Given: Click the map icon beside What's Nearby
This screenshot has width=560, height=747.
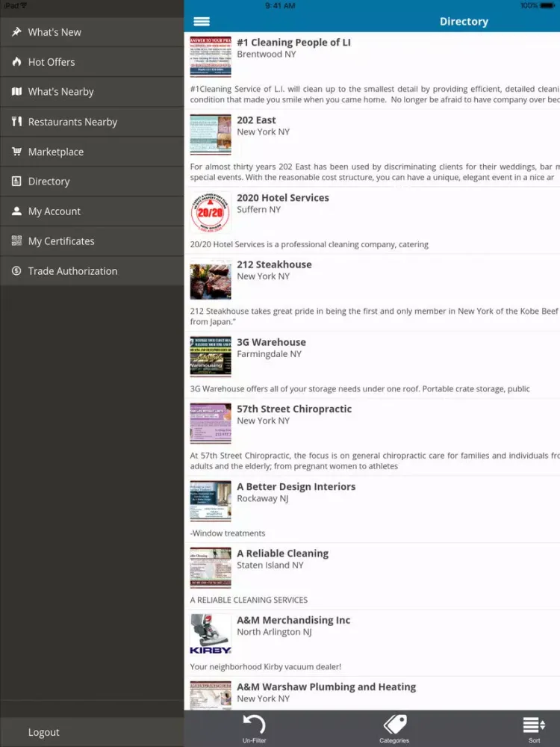Looking at the screenshot, I should point(16,91).
